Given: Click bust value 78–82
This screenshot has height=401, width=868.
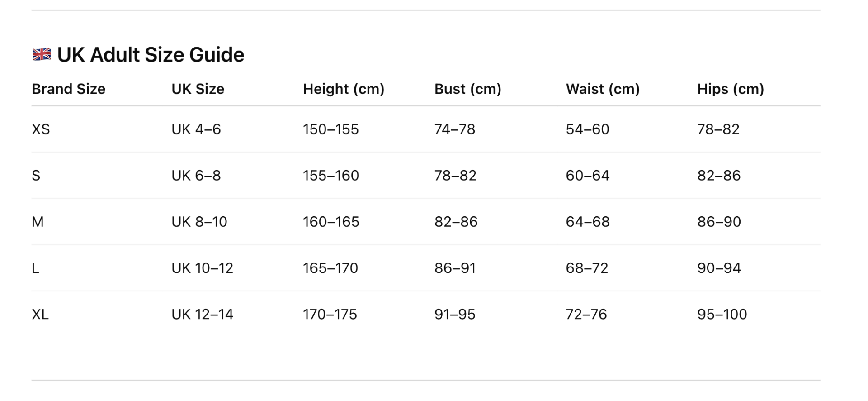Looking at the screenshot, I should 455,176.
